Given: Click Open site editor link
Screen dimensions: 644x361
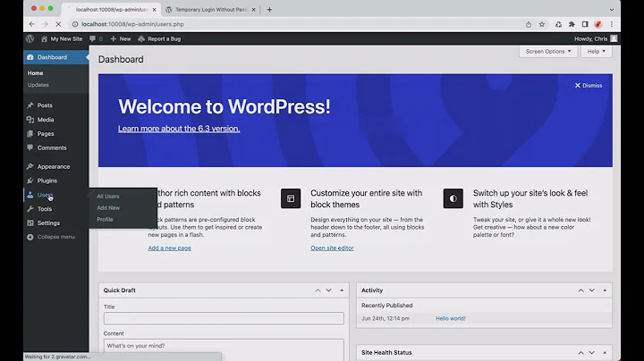Looking at the screenshot, I should [332, 248].
